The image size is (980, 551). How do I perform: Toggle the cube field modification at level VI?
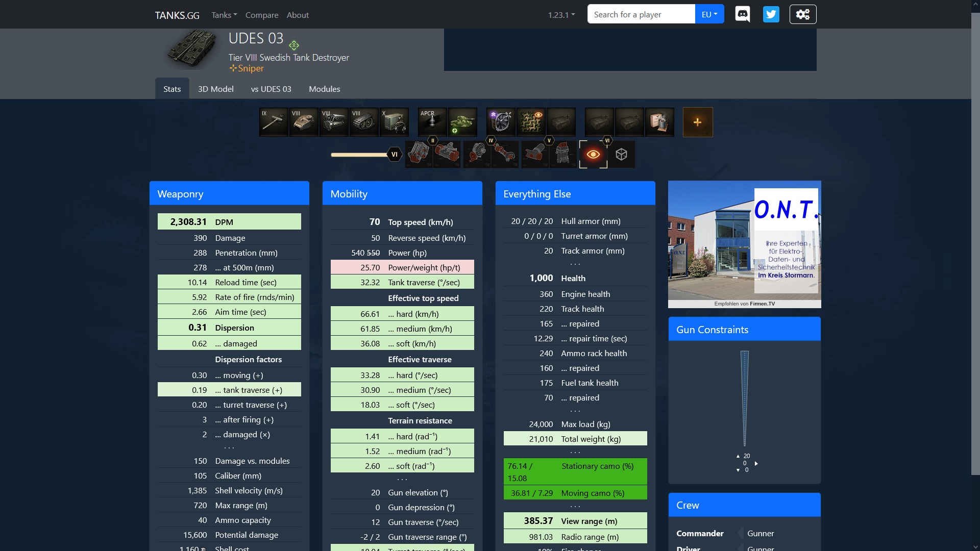[621, 154]
